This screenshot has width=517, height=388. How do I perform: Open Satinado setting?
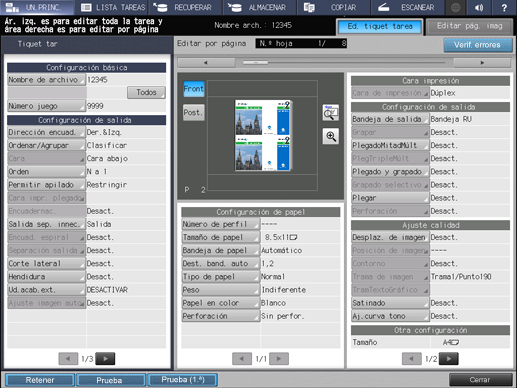point(390,303)
